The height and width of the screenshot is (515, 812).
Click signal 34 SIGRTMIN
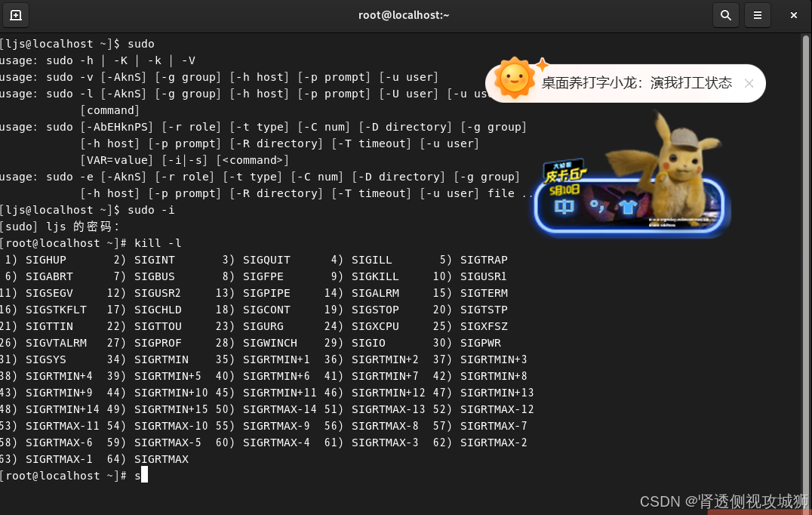(x=161, y=359)
